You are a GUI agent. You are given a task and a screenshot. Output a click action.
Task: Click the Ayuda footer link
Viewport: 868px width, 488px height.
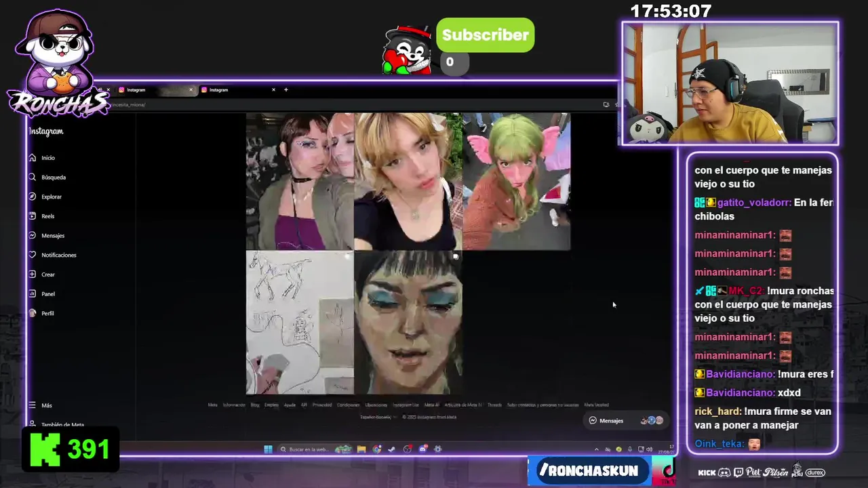tap(290, 405)
